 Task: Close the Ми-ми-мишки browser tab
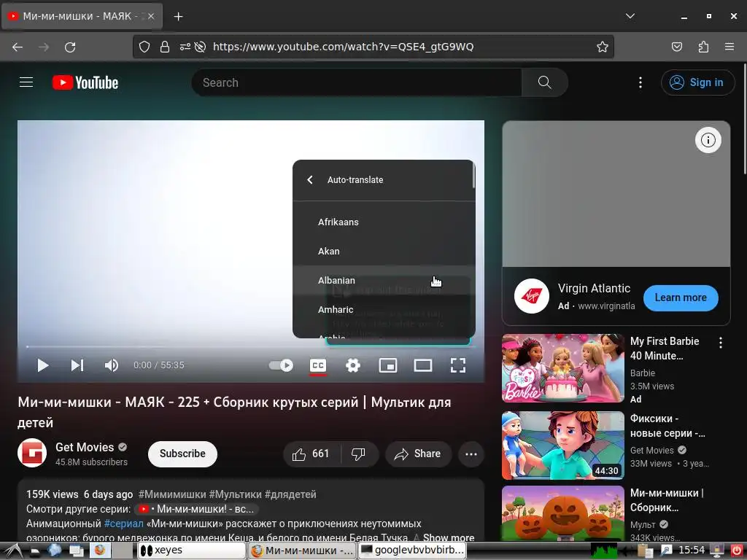[x=151, y=16]
